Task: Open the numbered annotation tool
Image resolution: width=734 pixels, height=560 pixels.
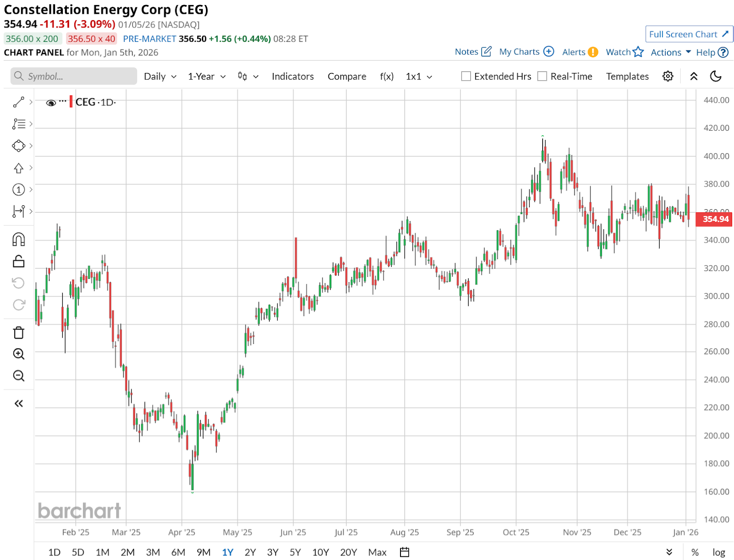Action: click(x=18, y=189)
